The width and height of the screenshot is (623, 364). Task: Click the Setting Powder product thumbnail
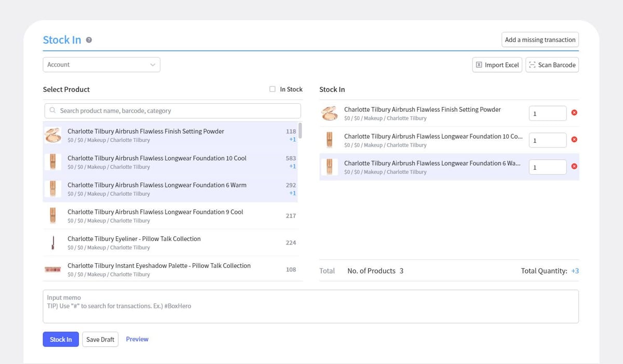[53, 135]
